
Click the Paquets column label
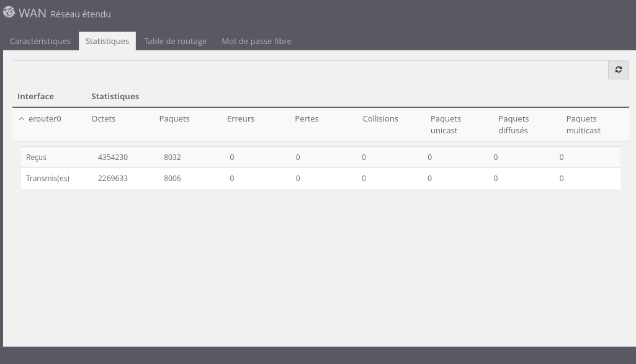pyautogui.click(x=174, y=118)
